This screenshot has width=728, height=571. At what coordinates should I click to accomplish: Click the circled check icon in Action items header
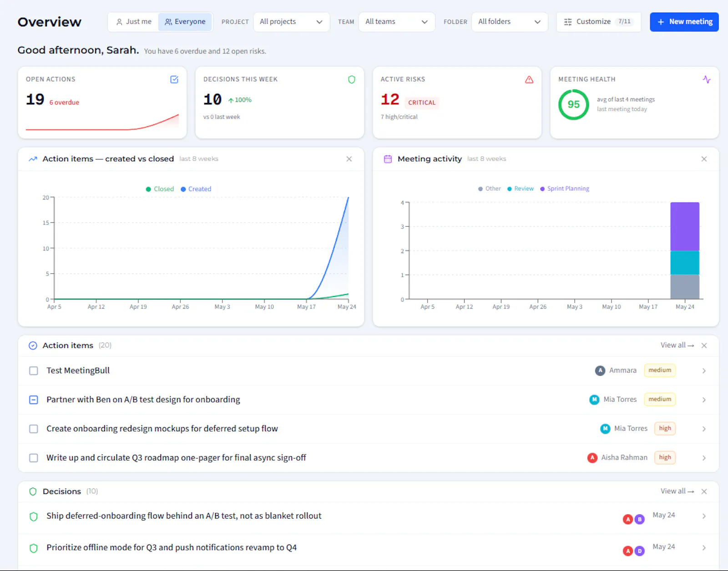33,346
